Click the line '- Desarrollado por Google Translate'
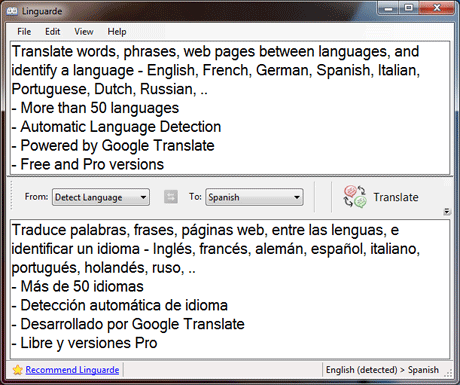 click(128, 324)
